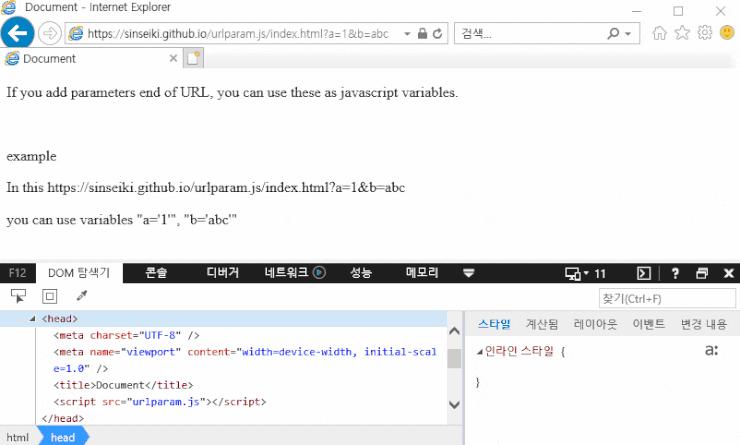Click the network capture play icon
Image resolution: width=740 pixels, height=445 pixels.
point(320,273)
